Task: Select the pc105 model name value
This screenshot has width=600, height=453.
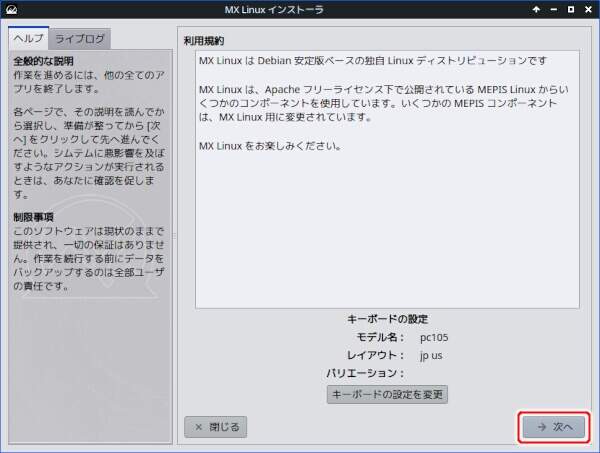Action: (434, 337)
